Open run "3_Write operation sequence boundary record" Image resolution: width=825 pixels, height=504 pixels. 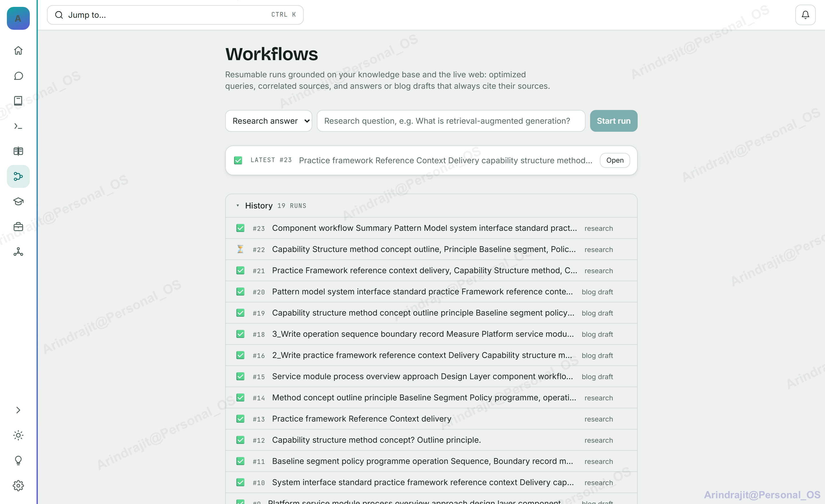(x=431, y=334)
